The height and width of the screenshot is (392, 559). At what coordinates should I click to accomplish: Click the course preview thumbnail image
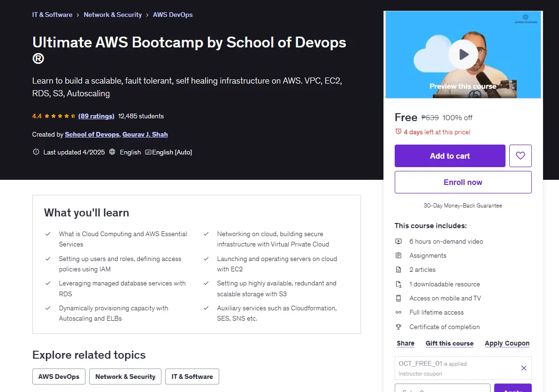[463, 54]
